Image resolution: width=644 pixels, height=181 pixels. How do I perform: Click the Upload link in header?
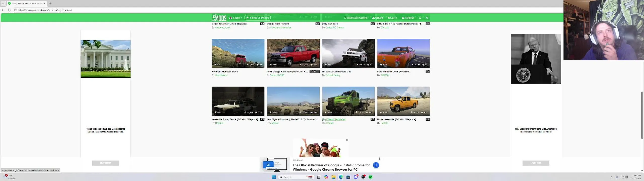coord(377,18)
